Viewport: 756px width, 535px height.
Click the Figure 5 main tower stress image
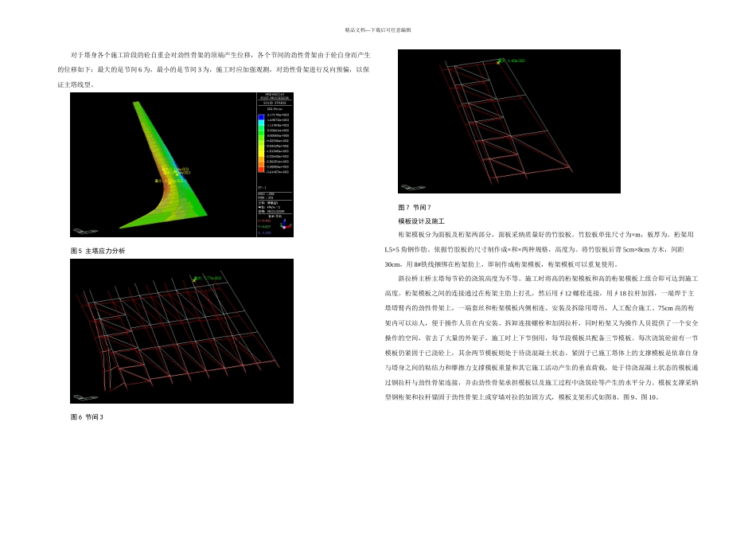tap(181, 165)
